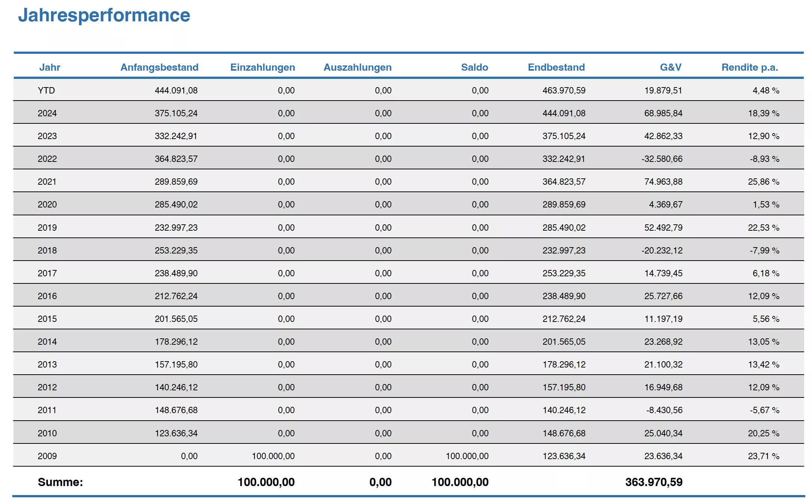Click the 2024 year row
Screen dimensions: 812x504
tap(47, 113)
